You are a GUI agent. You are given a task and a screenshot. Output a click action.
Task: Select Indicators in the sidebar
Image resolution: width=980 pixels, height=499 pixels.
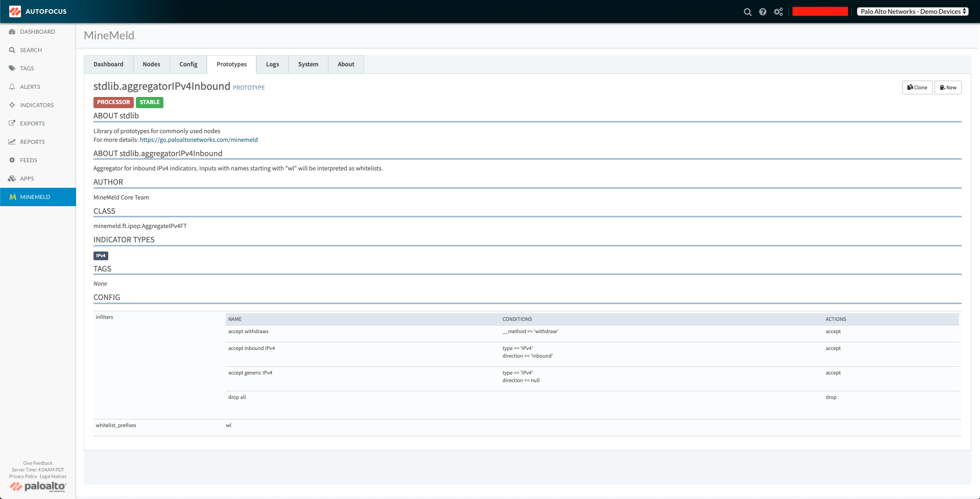[x=37, y=105]
